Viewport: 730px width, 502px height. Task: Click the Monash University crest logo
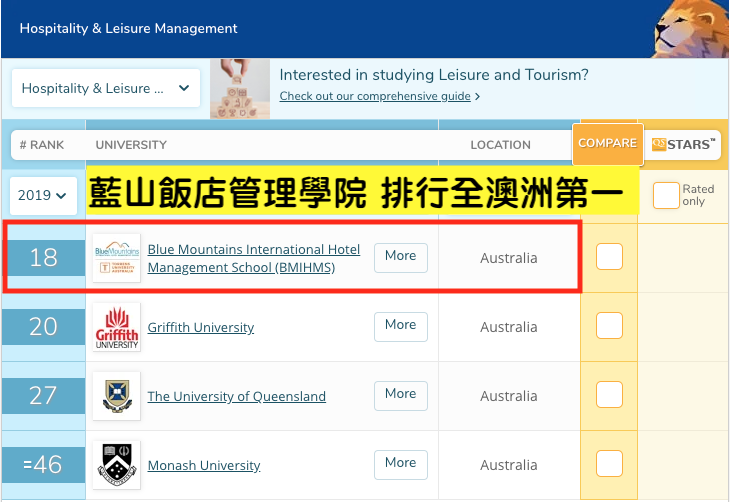pyautogui.click(x=116, y=465)
